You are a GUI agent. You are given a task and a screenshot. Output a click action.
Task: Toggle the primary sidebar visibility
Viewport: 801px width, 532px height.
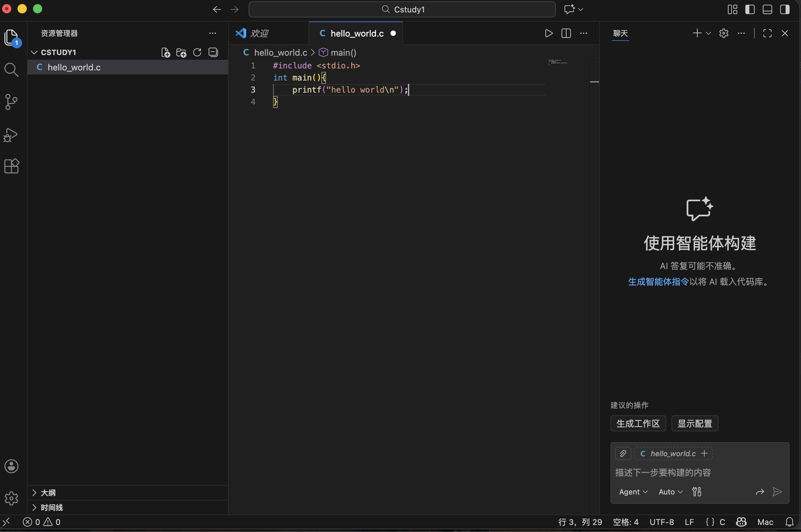pos(750,9)
